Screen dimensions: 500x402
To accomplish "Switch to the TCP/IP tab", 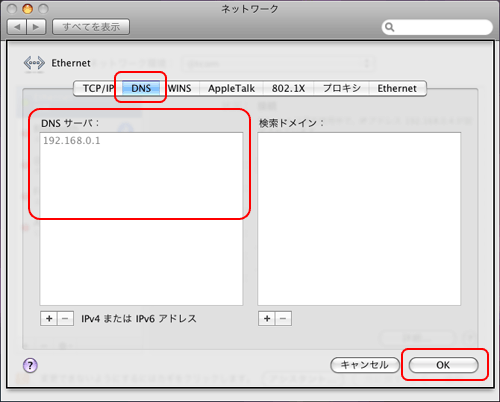I will click(98, 88).
